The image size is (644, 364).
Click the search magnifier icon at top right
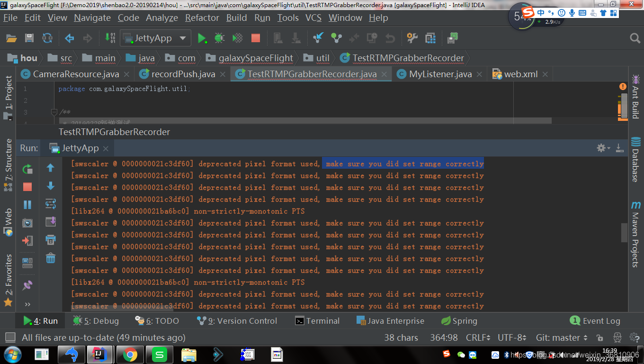click(x=635, y=38)
